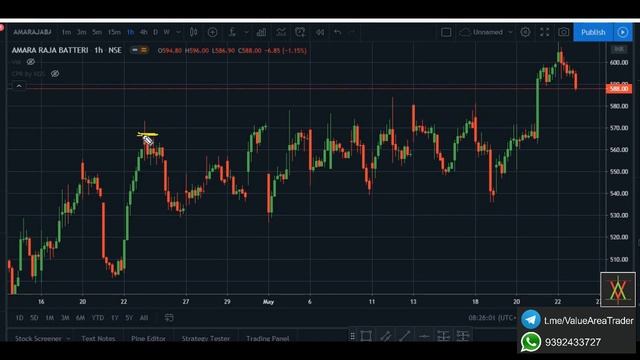This screenshot has width=640, height=360.
Task: Toggle visibility of the CPR indicator
Action: (55, 74)
